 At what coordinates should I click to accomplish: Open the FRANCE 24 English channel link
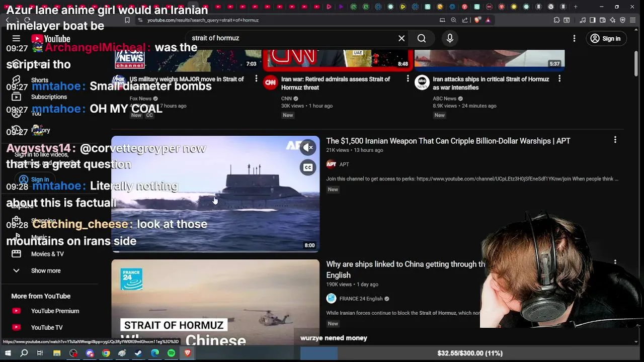(x=361, y=299)
